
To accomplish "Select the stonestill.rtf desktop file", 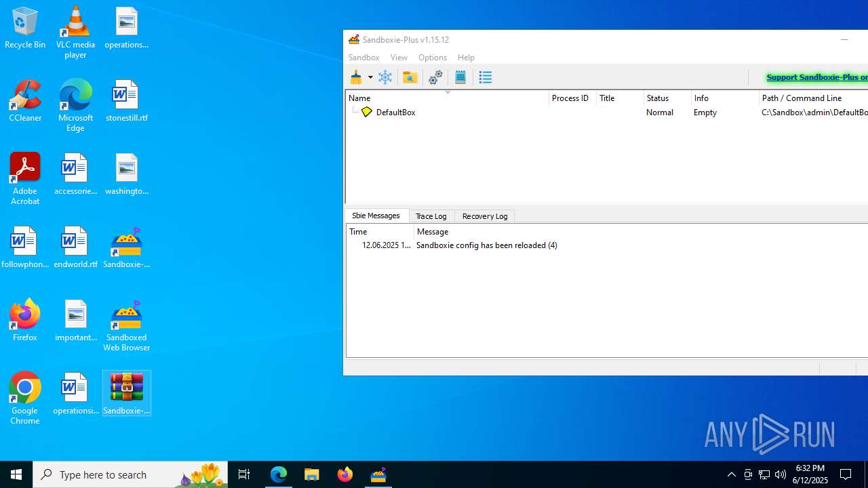I will (126, 101).
